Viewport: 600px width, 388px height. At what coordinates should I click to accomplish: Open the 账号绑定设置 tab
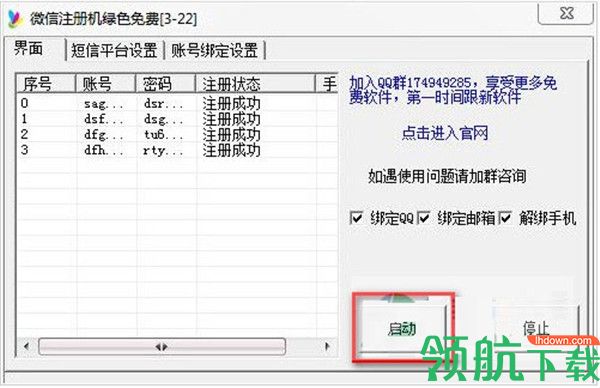[214, 50]
